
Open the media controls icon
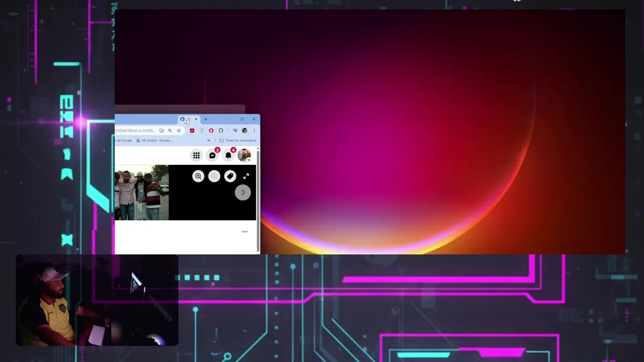coord(235,131)
